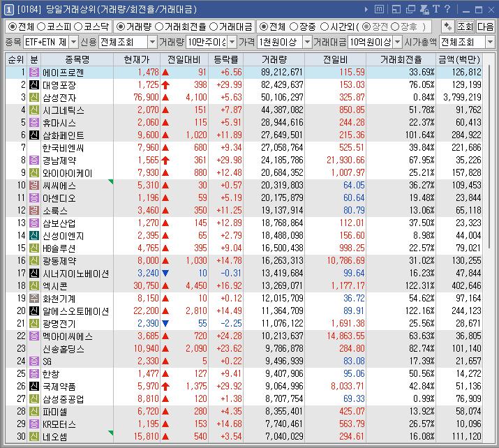Select the 거래대금 radio button
This screenshot has height=448, width=499.
click(214, 27)
